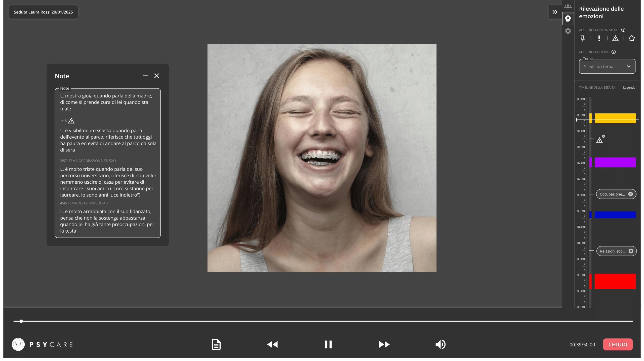This screenshot has width=644, height=361.
Task: Minimize the Note panel
Action: tap(146, 76)
